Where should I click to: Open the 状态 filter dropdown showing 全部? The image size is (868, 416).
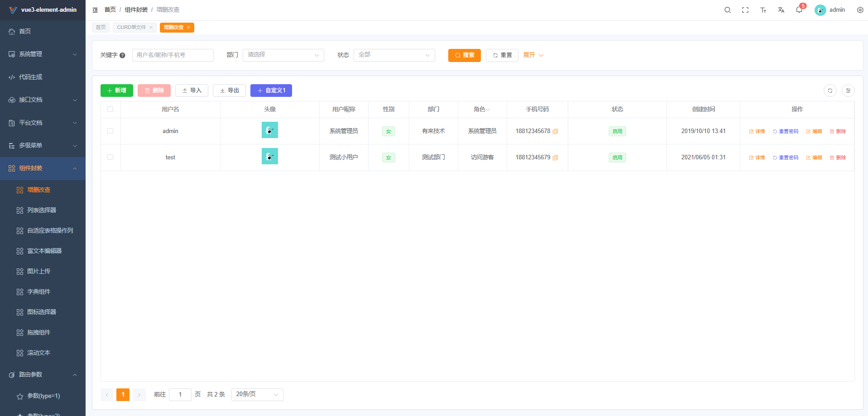point(393,55)
